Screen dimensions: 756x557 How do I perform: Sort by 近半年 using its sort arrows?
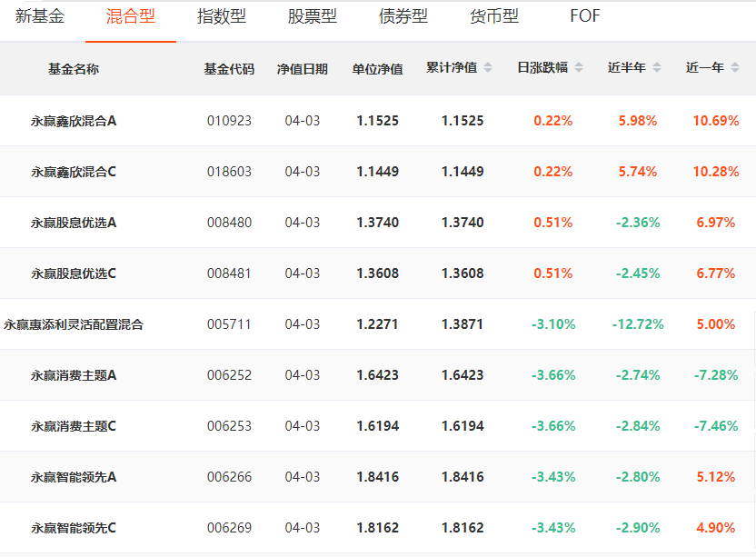657,67
